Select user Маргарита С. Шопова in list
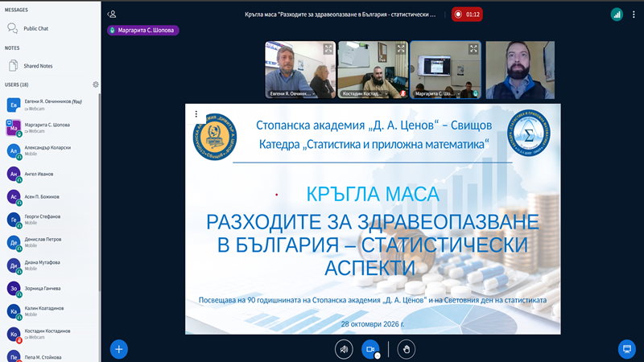 [x=50, y=128]
